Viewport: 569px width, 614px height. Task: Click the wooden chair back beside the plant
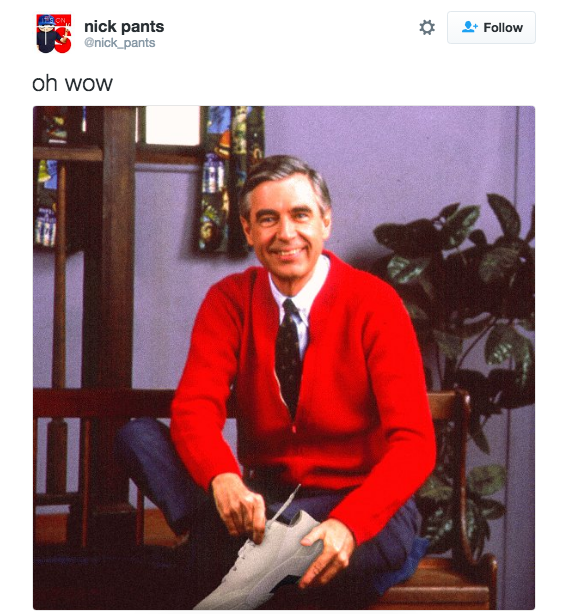450,470
